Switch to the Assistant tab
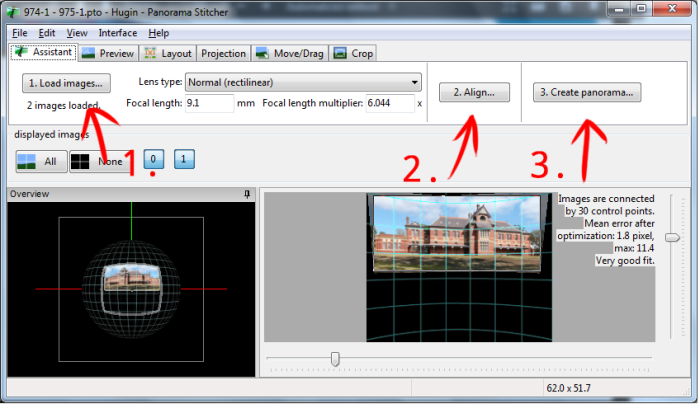 [44, 52]
